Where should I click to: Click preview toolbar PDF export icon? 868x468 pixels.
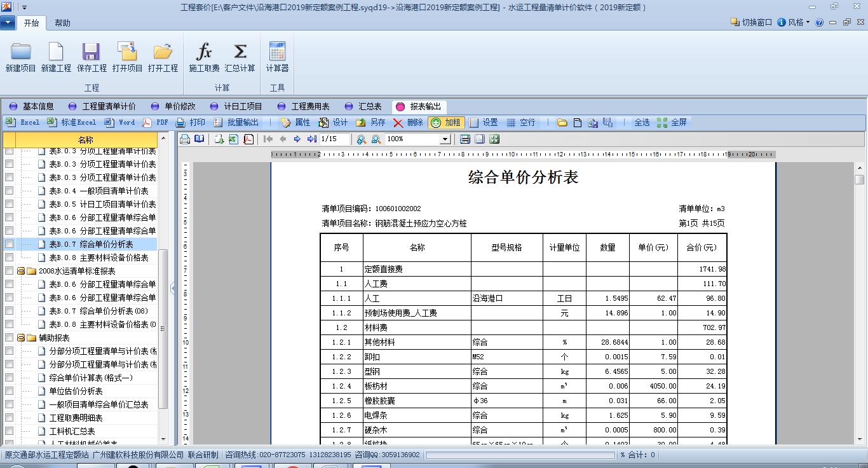click(248, 139)
